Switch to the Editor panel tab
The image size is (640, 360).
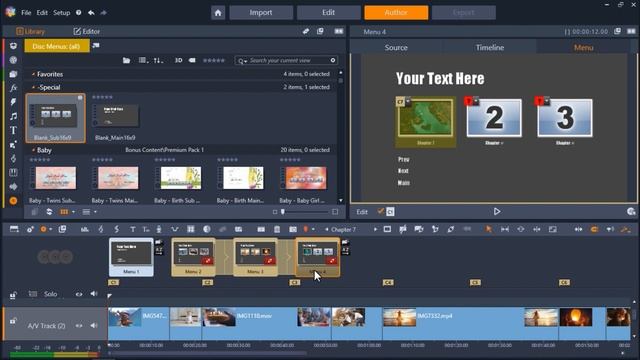pyautogui.click(x=87, y=31)
